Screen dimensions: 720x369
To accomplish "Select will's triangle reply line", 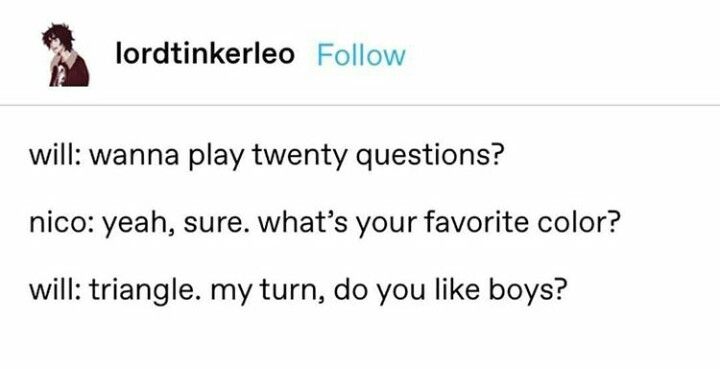I will click(296, 290).
